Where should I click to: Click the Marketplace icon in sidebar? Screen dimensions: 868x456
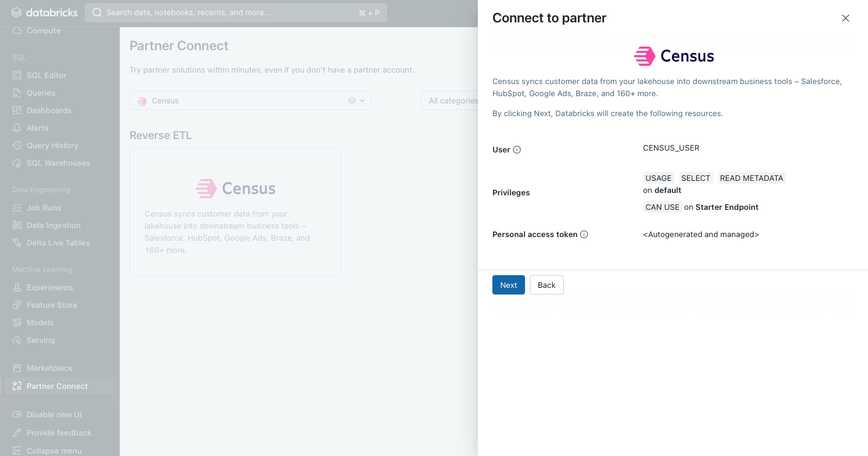17,368
